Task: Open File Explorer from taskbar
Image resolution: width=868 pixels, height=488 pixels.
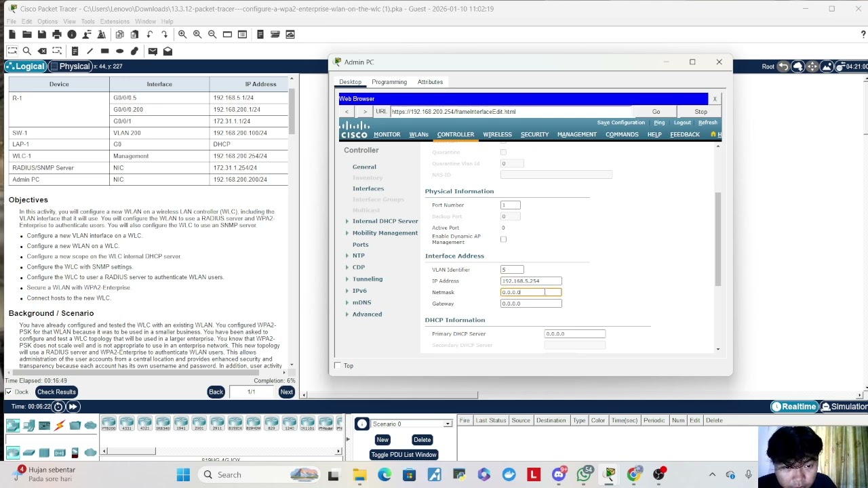Action: click(x=359, y=475)
